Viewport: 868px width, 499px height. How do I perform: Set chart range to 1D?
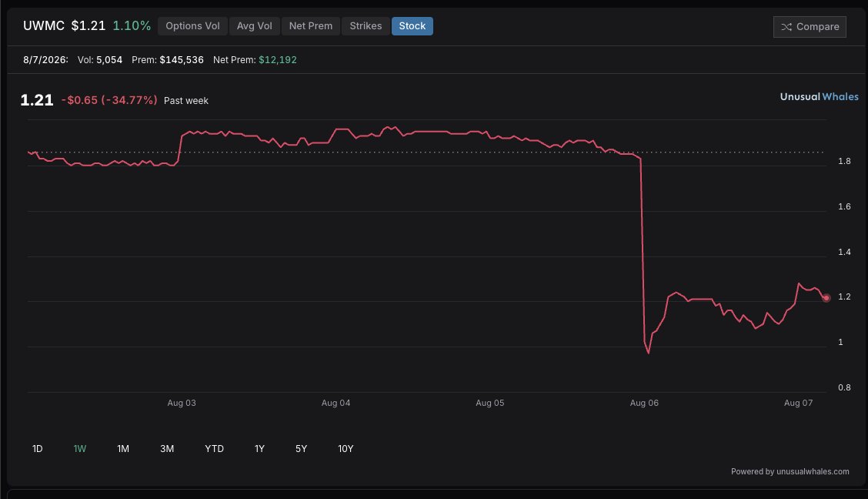pos(38,449)
